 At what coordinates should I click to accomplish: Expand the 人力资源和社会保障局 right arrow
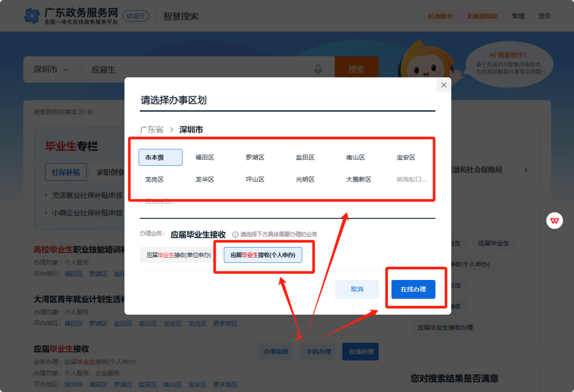pyautogui.click(x=526, y=170)
